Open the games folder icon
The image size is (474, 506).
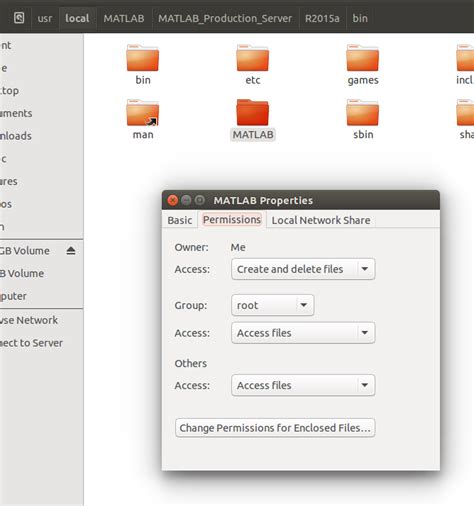[362, 58]
